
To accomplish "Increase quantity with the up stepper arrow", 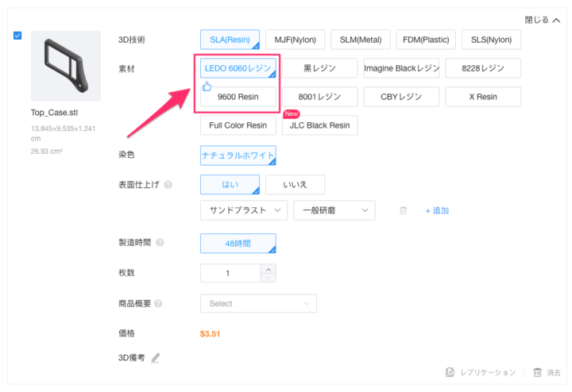I will click(x=269, y=268).
